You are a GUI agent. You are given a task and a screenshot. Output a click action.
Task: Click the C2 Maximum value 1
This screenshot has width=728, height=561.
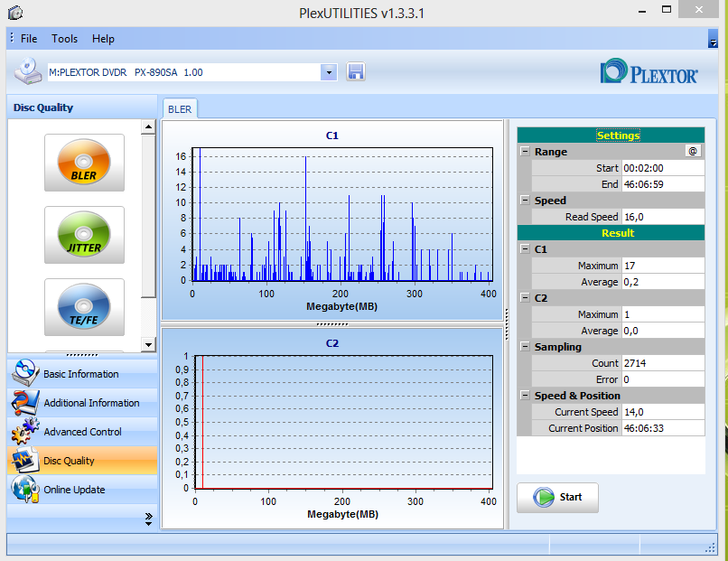(663, 314)
